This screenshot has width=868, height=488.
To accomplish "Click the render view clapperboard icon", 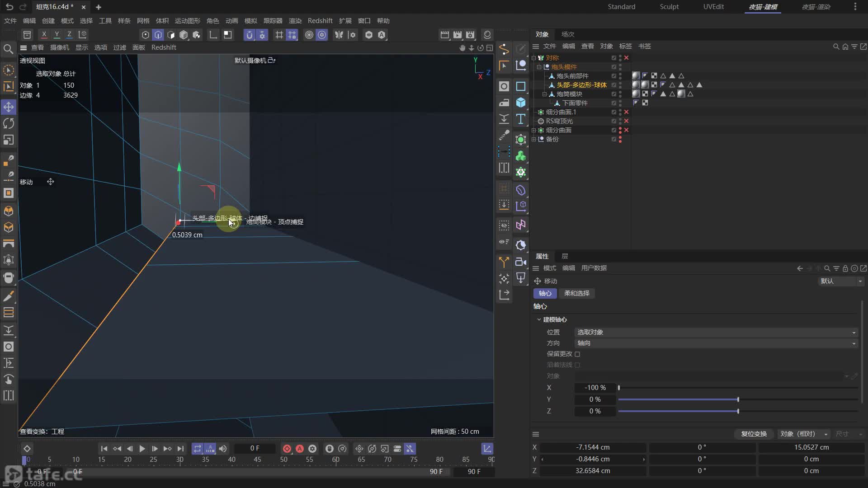I will coord(445,35).
